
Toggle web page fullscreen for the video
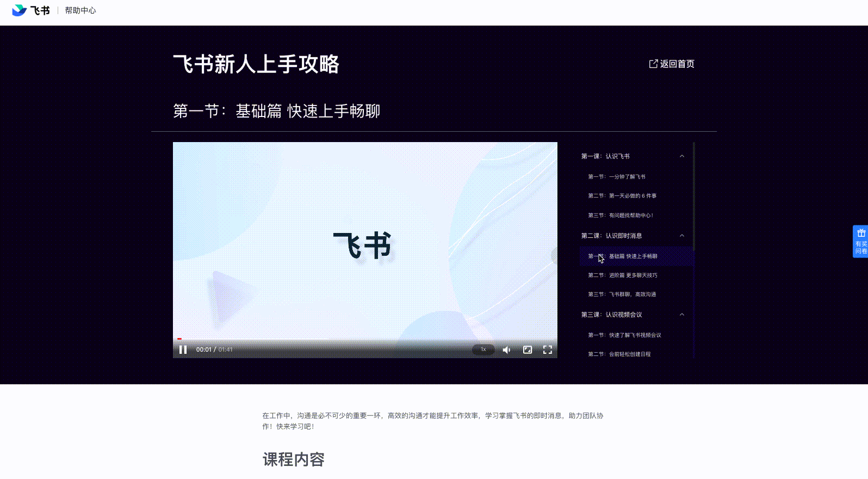point(528,350)
